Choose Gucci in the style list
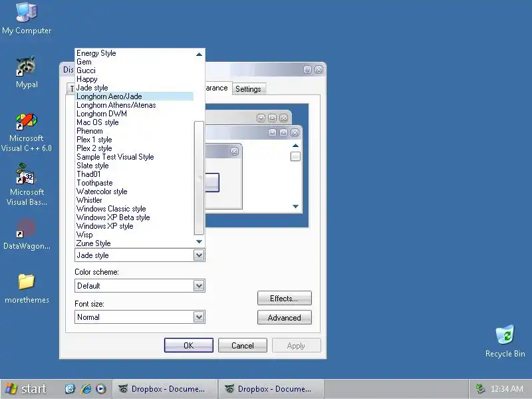Screen dimensions: 532x399 pos(134,70)
